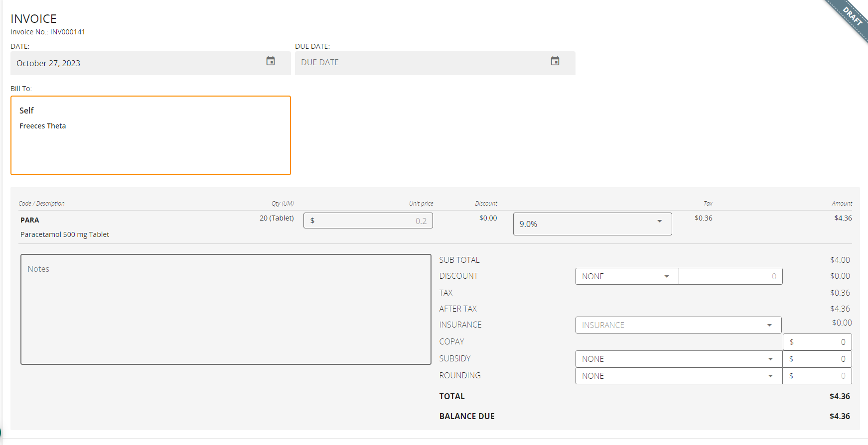Click the SUBSIDY dollar amount field
Image resolution: width=868 pixels, height=445 pixels.
[x=817, y=359]
